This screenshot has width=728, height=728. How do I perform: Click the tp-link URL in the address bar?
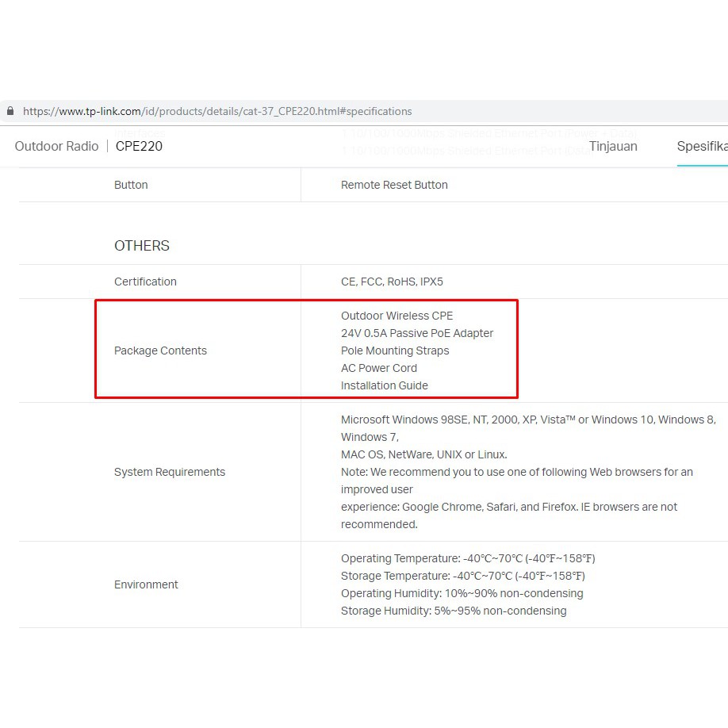point(216,112)
